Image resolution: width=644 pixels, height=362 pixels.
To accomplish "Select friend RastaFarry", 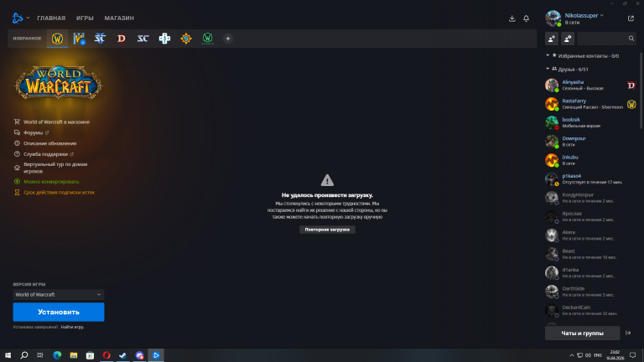I will click(x=590, y=104).
